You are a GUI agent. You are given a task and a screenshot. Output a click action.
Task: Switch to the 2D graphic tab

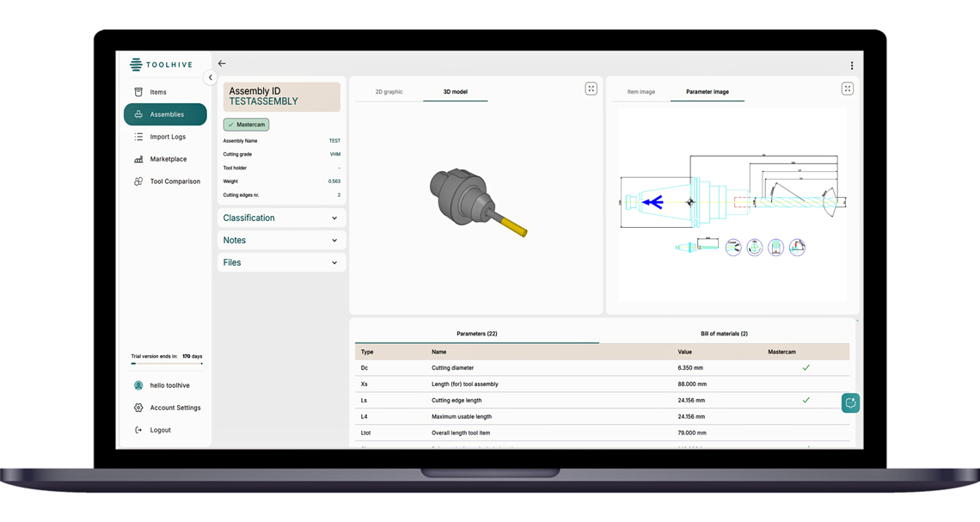(389, 92)
